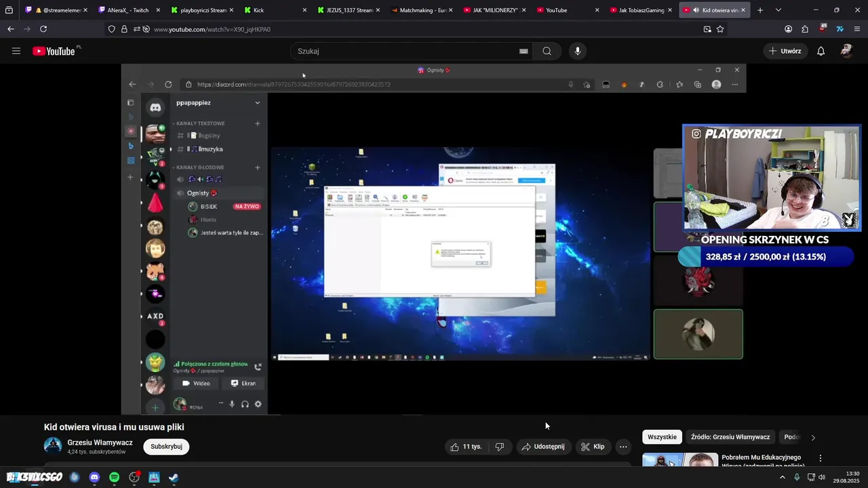
Task: Toggle Discord microphone mute in the video
Action: point(232,404)
